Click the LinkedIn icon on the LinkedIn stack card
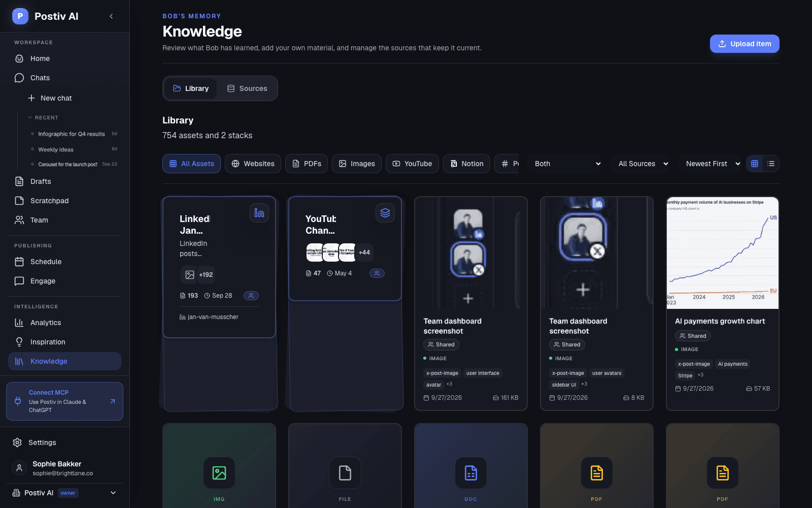This screenshot has width=812, height=508. click(x=259, y=213)
